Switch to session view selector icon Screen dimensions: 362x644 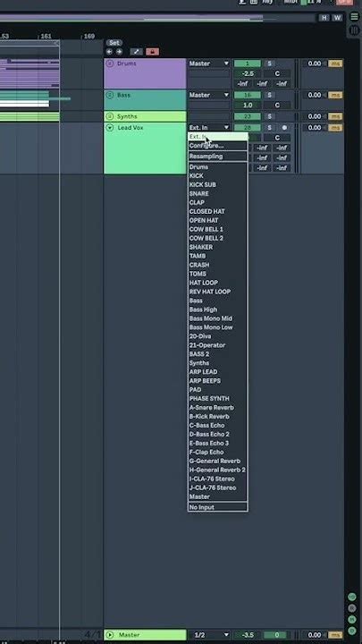point(354,30)
